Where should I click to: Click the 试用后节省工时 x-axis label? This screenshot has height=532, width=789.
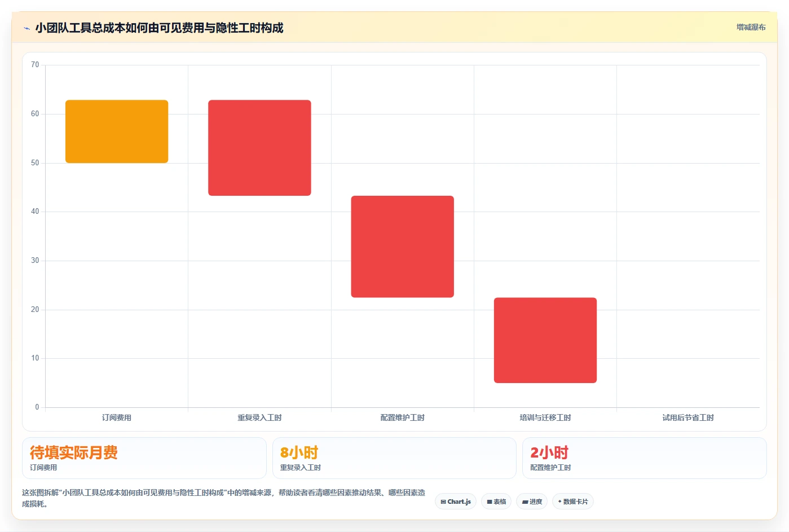[688, 417]
